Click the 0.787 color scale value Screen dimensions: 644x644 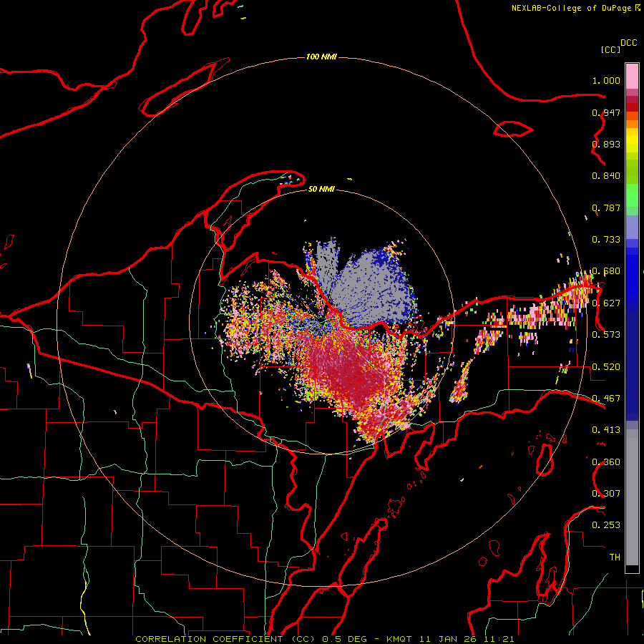pyautogui.click(x=606, y=208)
